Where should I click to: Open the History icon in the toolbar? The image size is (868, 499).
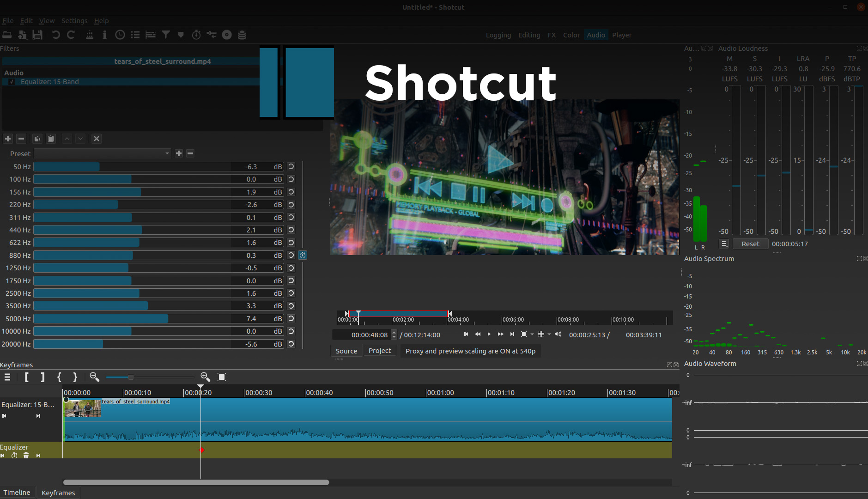click(212, 35)
